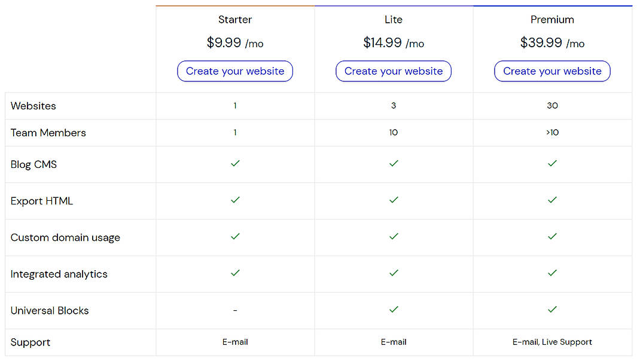Click Create your website under Premium
The width and height of the screenshot is (640, 364).
552,71
